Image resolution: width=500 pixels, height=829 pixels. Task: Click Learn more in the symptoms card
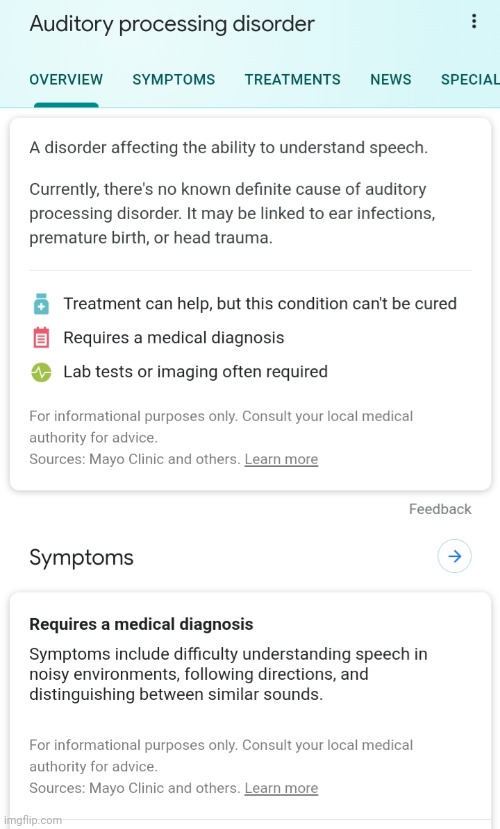coord(281,788)
